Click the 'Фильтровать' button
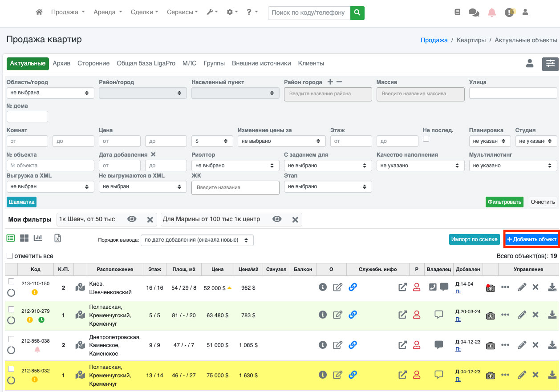This screenshot has height=392, width=560. 504,202
